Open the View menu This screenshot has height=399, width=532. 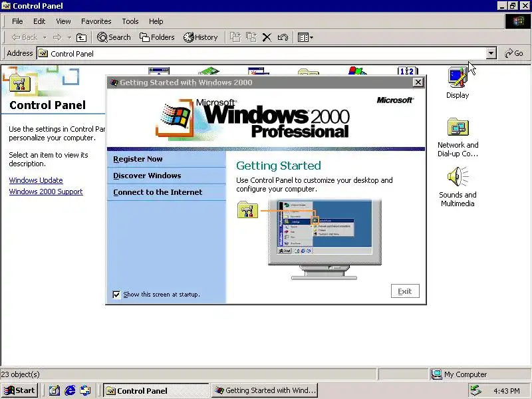click(x=63, y=21)
